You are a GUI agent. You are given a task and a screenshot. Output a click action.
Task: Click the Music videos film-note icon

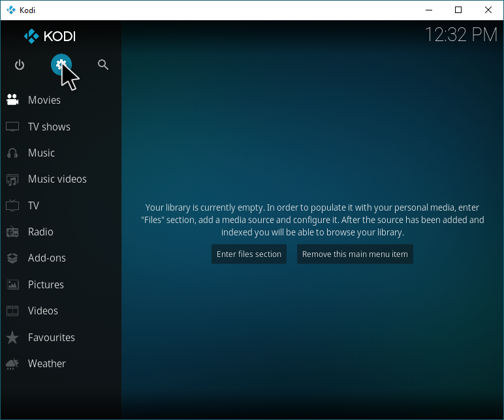(x=12, y=179)
